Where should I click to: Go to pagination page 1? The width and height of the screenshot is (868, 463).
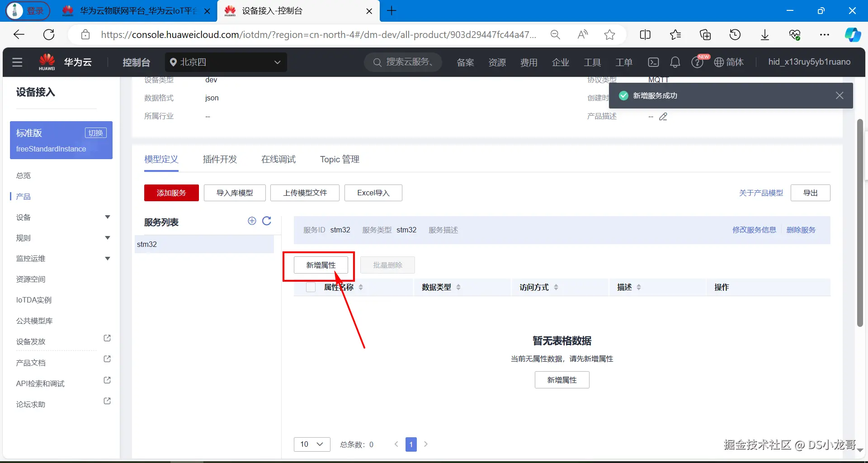tap(411, 444)
